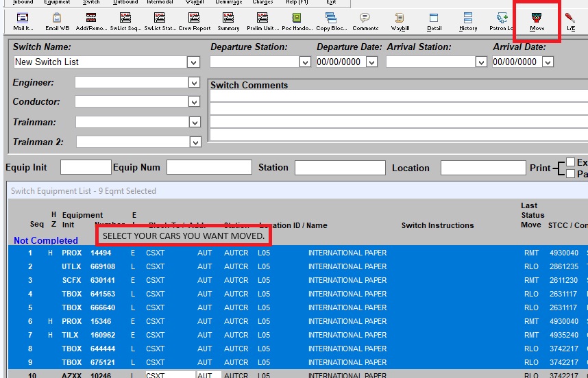Select row 5 car TBOX 666640
This screenshot has width=588, height=378.
298,307
